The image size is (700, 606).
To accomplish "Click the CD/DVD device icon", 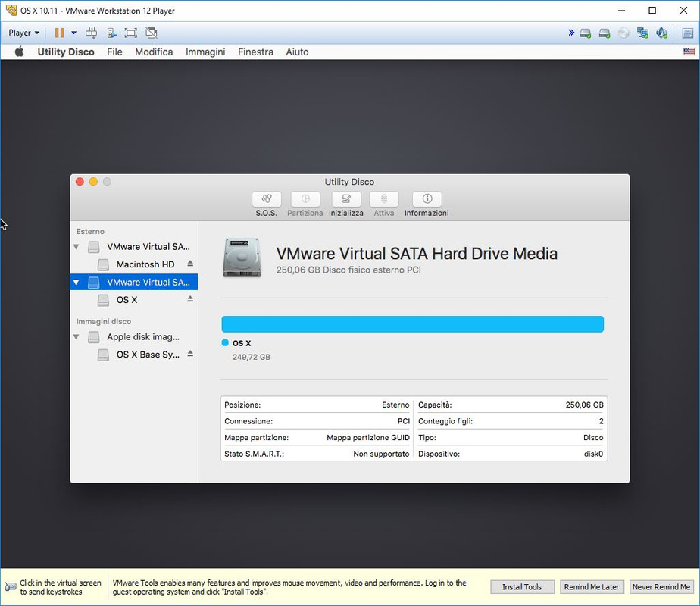I will point(623,33).
